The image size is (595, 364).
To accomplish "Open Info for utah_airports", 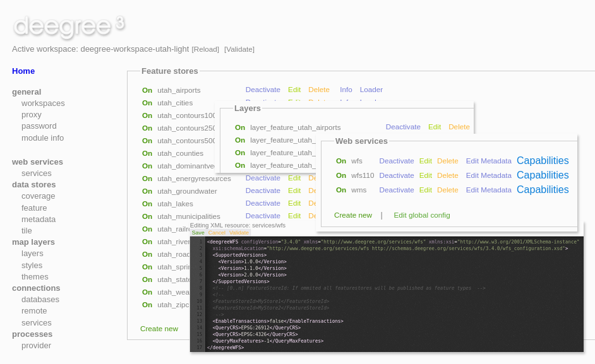I will [346, 90].
